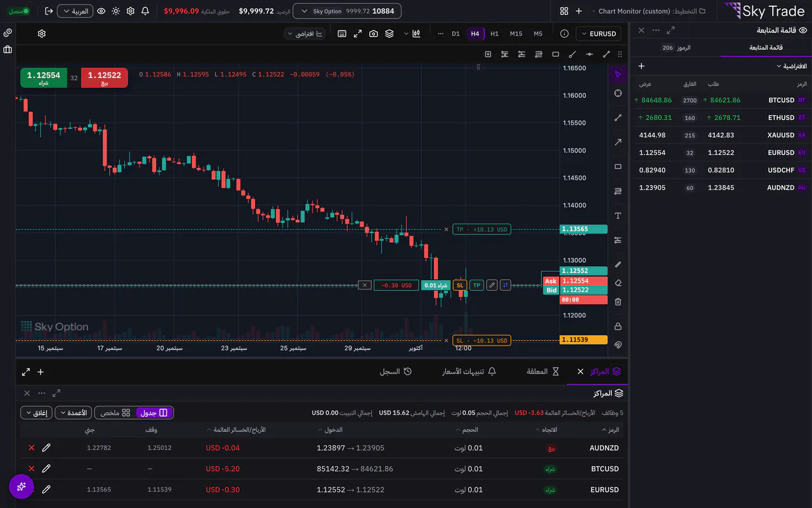Toggle the orange SL button on the chart order

[x=460, y=285]
